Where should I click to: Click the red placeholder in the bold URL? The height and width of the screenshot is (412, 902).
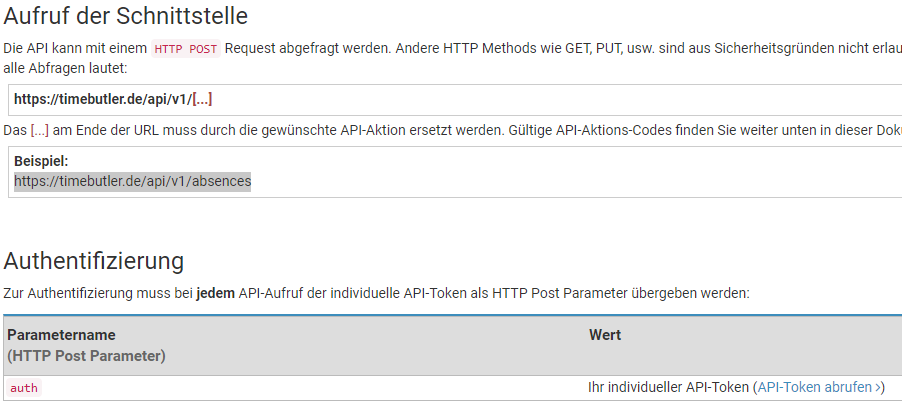pyautogui.click(x=202, y=99)
